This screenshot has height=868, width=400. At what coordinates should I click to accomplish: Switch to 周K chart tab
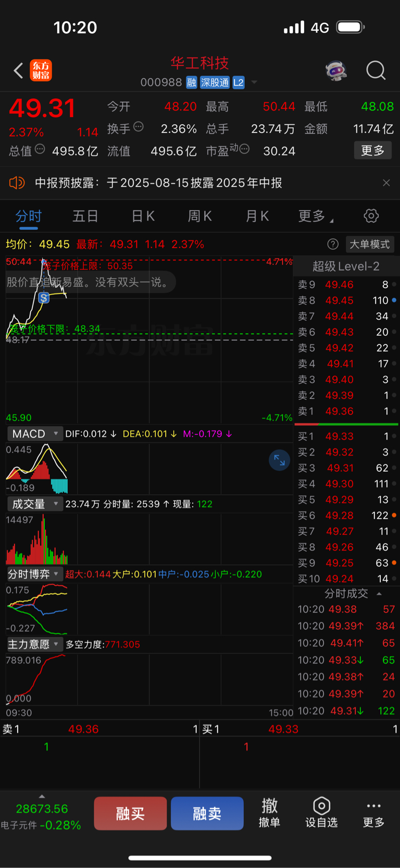coord(200,216)
